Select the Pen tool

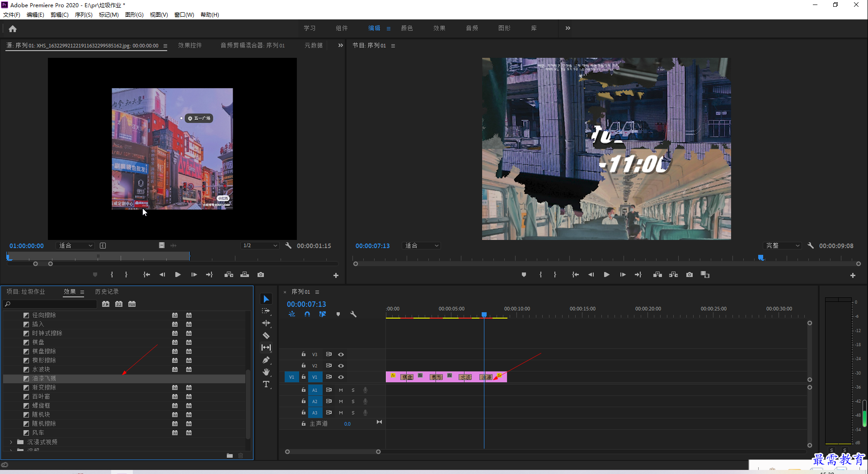[x=266, y=360]
